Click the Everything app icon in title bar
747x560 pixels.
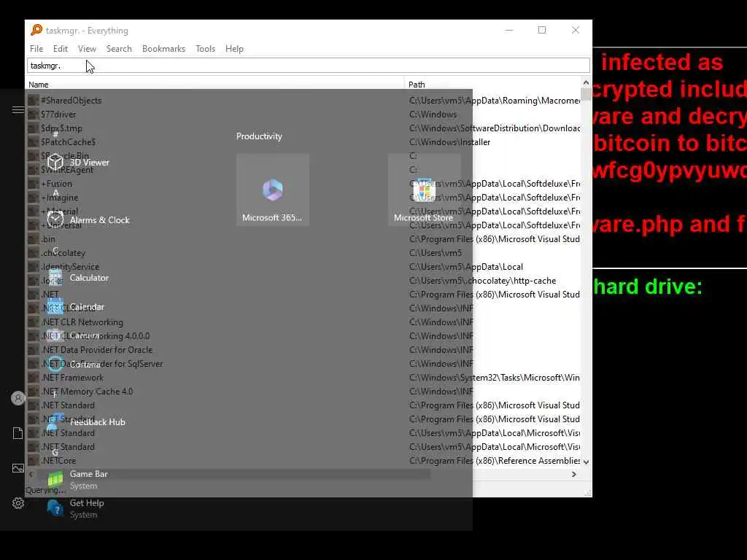coord(36,30)
